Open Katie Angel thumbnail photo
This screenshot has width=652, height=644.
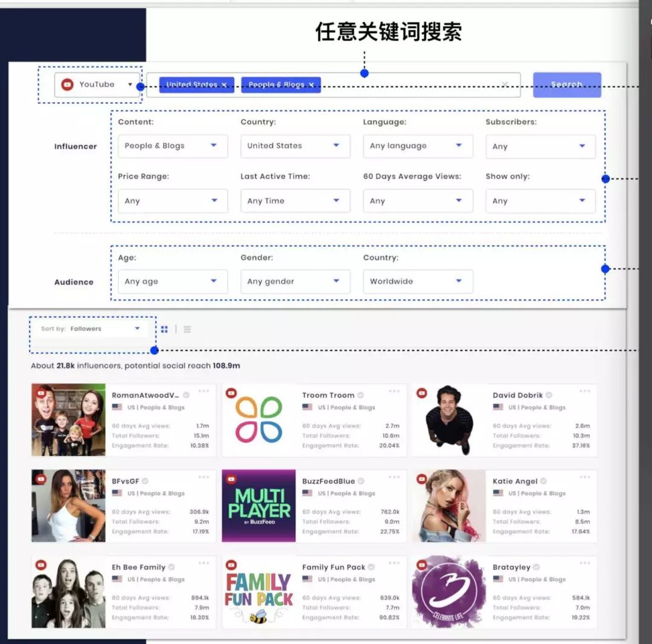point(449,506)
